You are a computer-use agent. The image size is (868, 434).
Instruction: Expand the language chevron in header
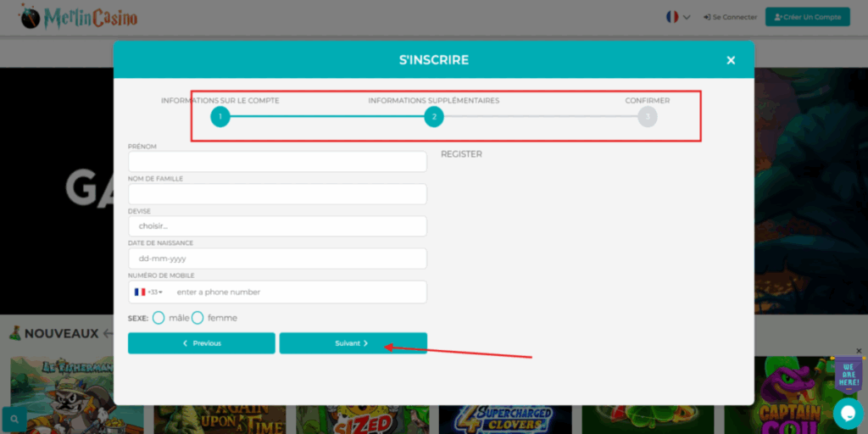(687, 17)
